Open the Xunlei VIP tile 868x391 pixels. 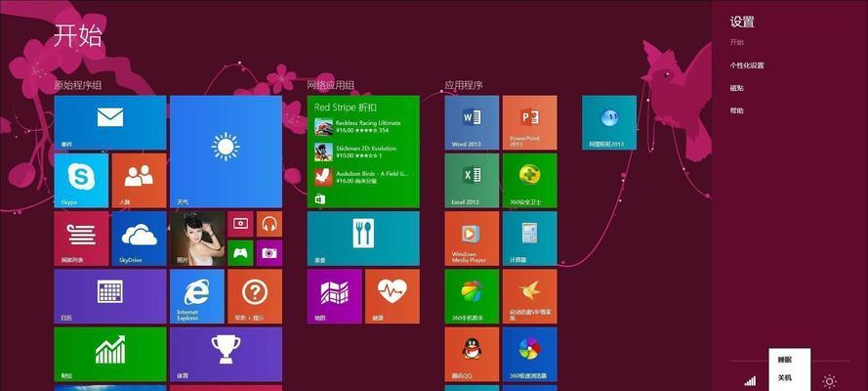click(x=529, y=296)
